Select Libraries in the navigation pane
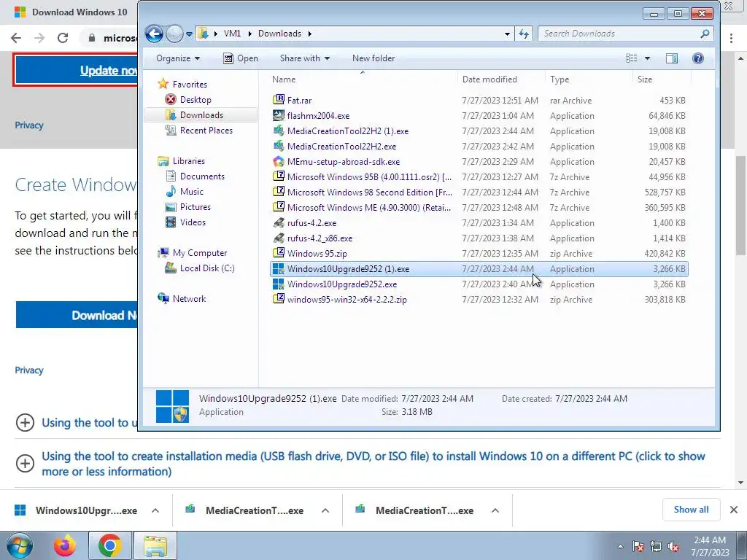747x560 pixels. click(189, 161)
